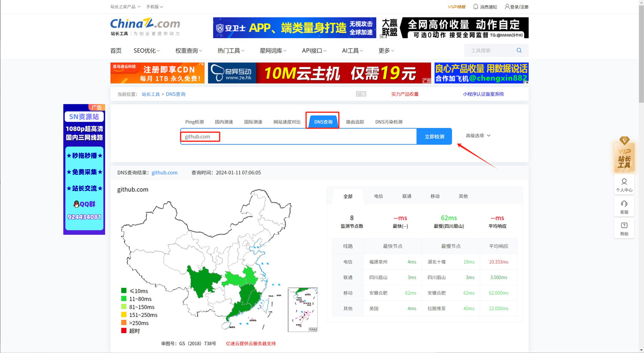Select the 联通 results tab

407,196
